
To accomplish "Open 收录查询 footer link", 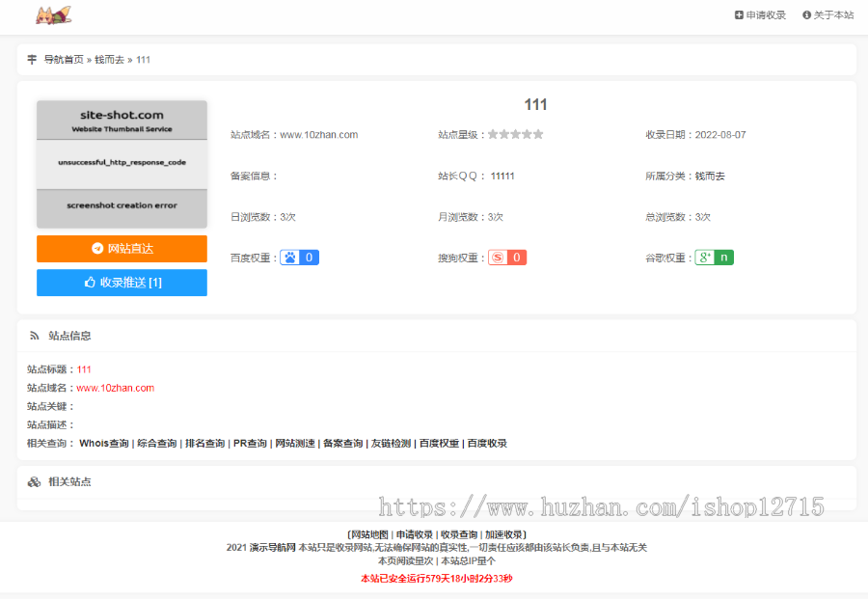I will tap(459, 534).
